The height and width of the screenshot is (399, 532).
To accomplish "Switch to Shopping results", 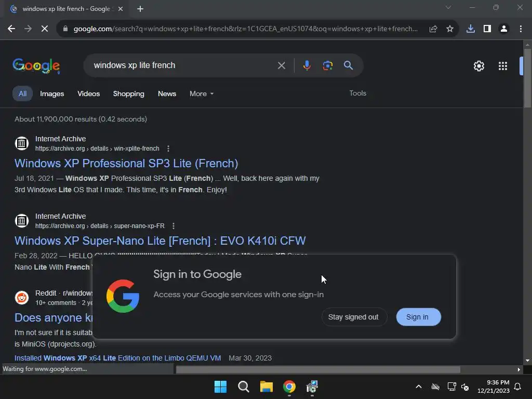I will pos(129,94).
